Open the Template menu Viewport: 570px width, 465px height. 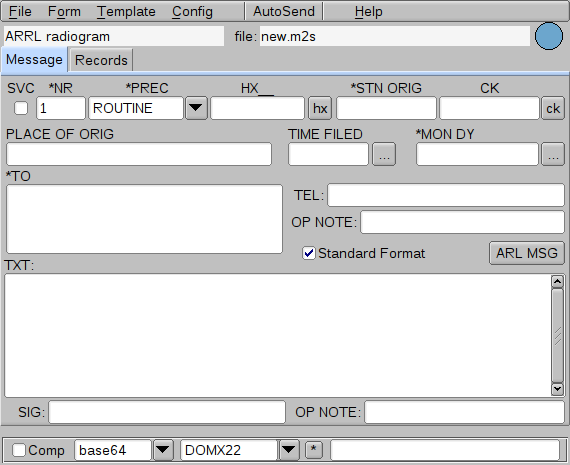point(126,12)
